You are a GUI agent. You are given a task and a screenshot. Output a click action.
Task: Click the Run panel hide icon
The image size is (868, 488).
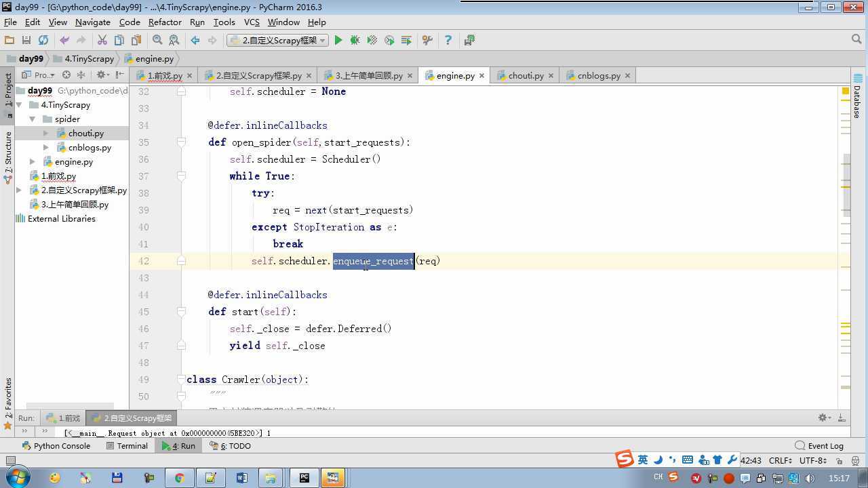click(x=842, y=418)
